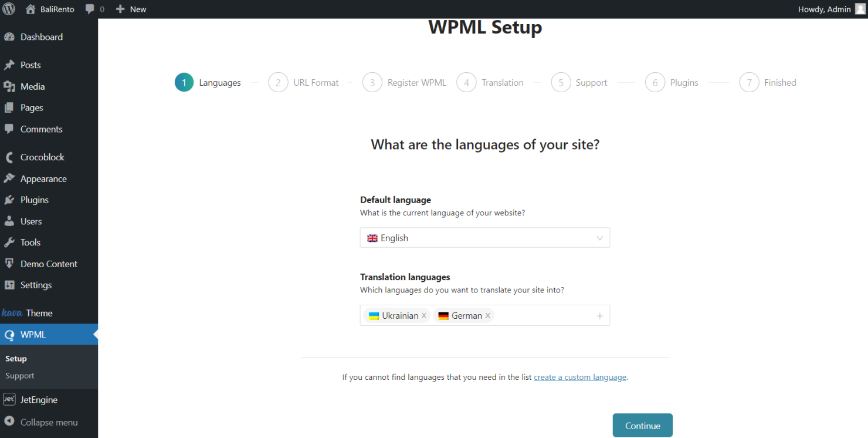
Task: Click BaliRento site name in admin bar
Action: point(57,9)
